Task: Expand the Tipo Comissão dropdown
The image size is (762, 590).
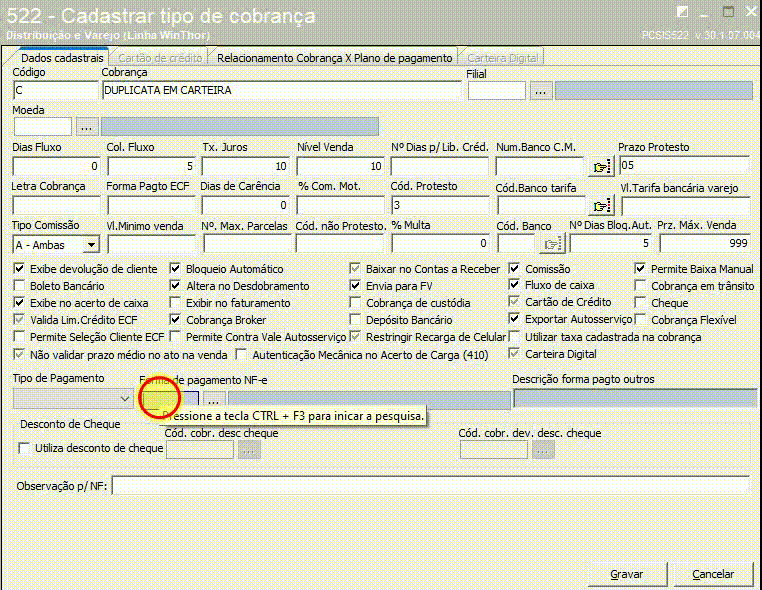Action: click(91, 244)
